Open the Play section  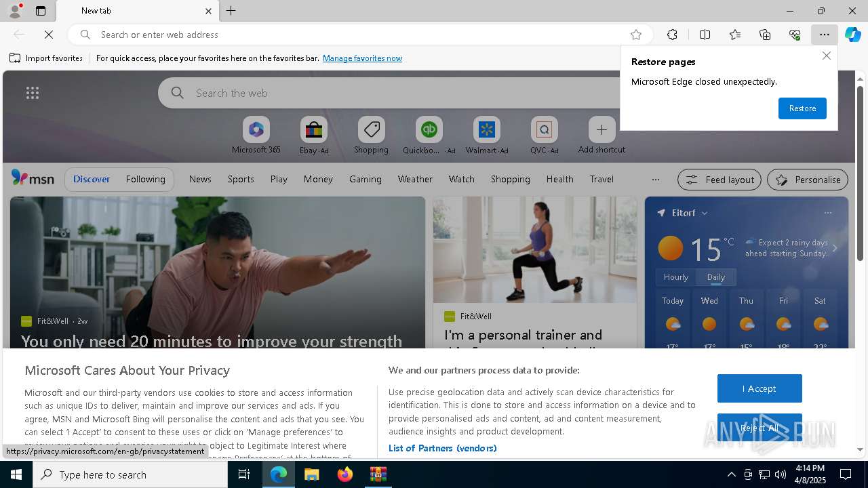(279, 179)
